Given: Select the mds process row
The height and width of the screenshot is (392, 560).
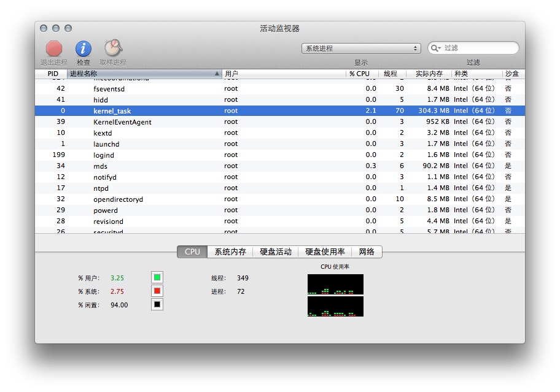Looking at the screenshot, I should [x=280, y=166].
